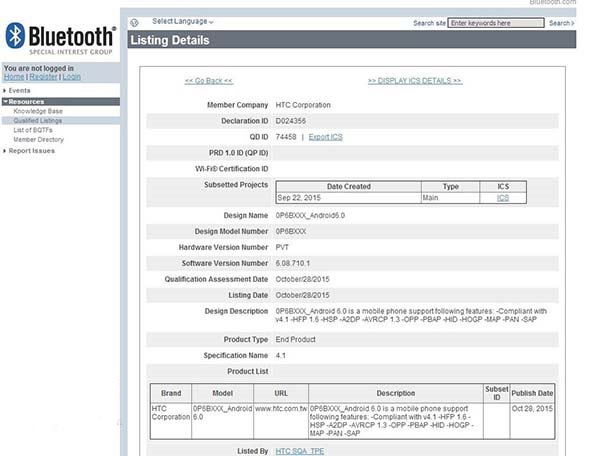This screenshot has height=456, width=600.
Task: Select Qualified Listings in sidebar
Action: (38, 121)
